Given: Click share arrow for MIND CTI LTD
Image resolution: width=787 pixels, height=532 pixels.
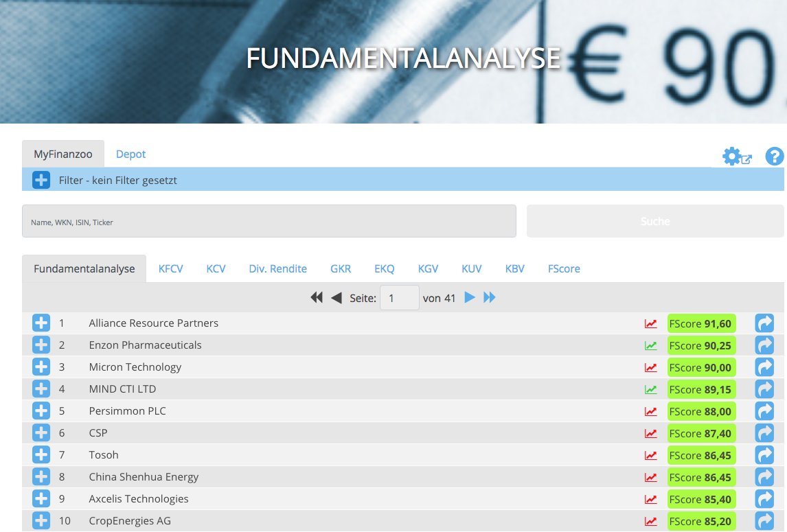Looking at the screenshot, I should [x=764, y=389].
